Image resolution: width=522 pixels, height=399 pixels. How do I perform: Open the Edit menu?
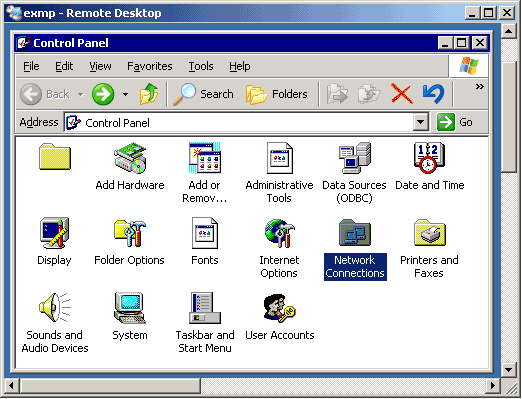click(x=64, y=66)
